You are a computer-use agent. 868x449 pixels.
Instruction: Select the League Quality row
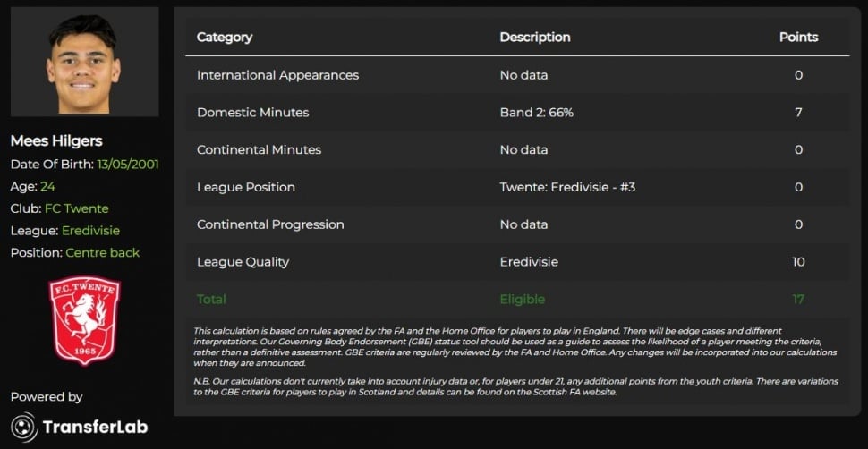click(517, 262)
